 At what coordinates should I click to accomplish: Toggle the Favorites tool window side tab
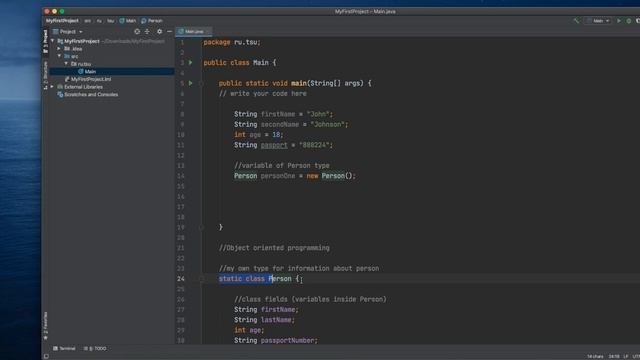45,326
